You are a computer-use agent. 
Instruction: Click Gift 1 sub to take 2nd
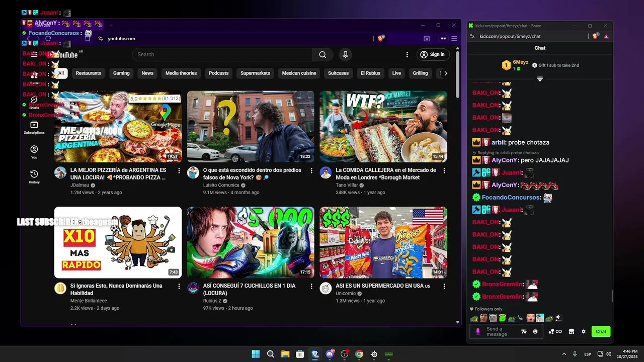click(x=555, y=65)
